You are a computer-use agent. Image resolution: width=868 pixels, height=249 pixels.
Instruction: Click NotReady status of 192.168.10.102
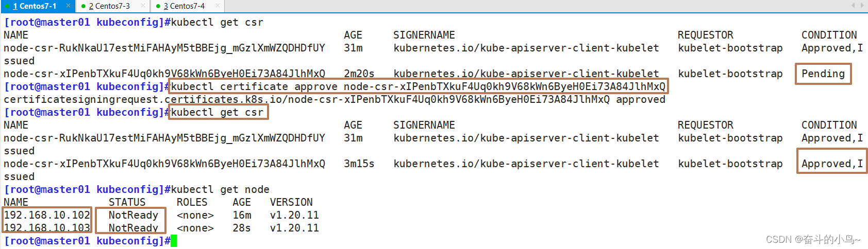point(133,215)
